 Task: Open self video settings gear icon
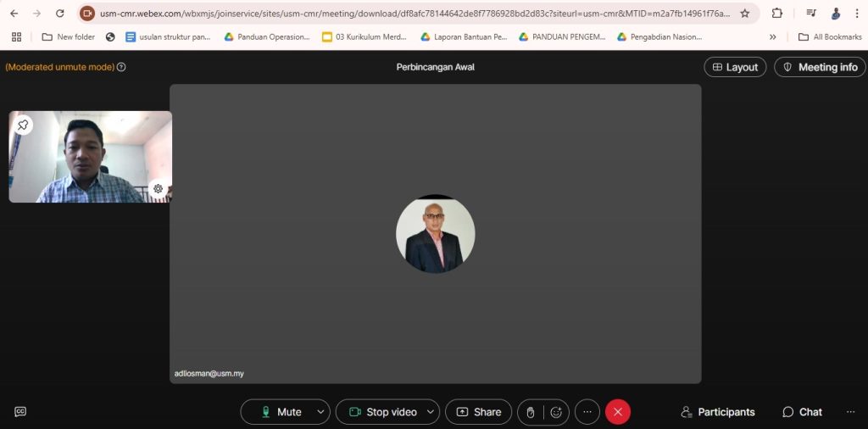[x=158, y=189]
